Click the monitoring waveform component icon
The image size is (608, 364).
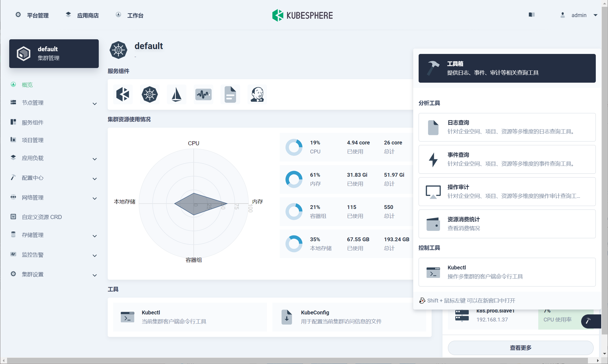pyautogui.click(x=203, y=95)
